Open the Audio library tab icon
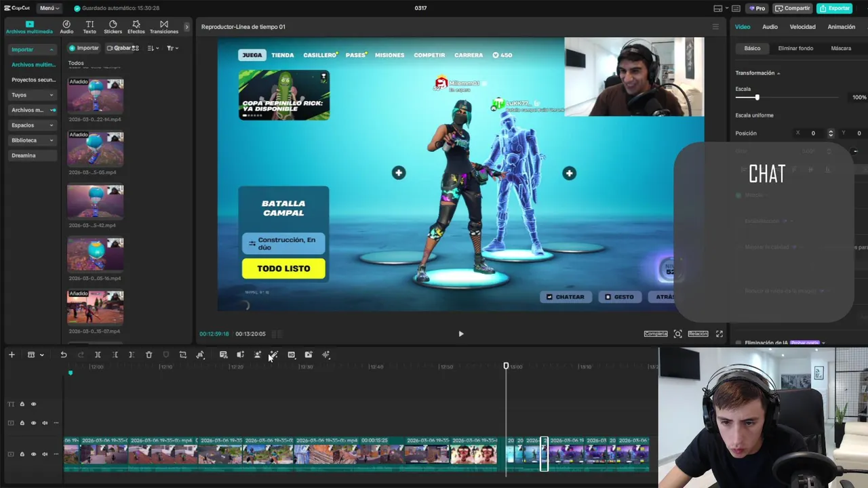 coord(66,24)
